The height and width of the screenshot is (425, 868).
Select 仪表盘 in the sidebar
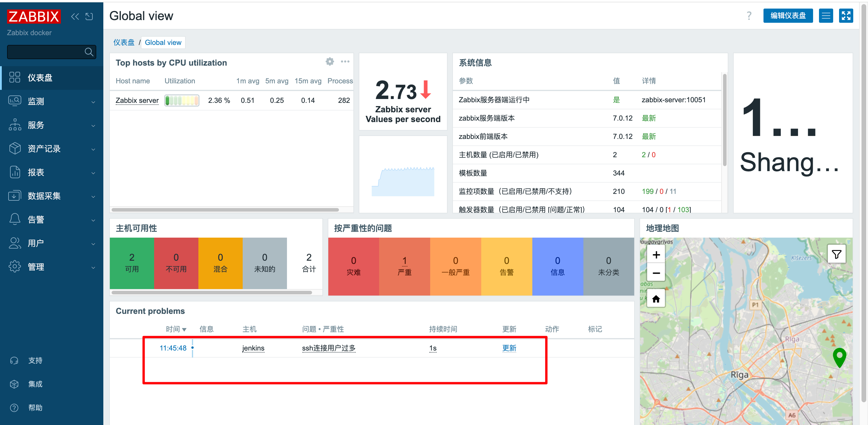[x=52, y=77]
